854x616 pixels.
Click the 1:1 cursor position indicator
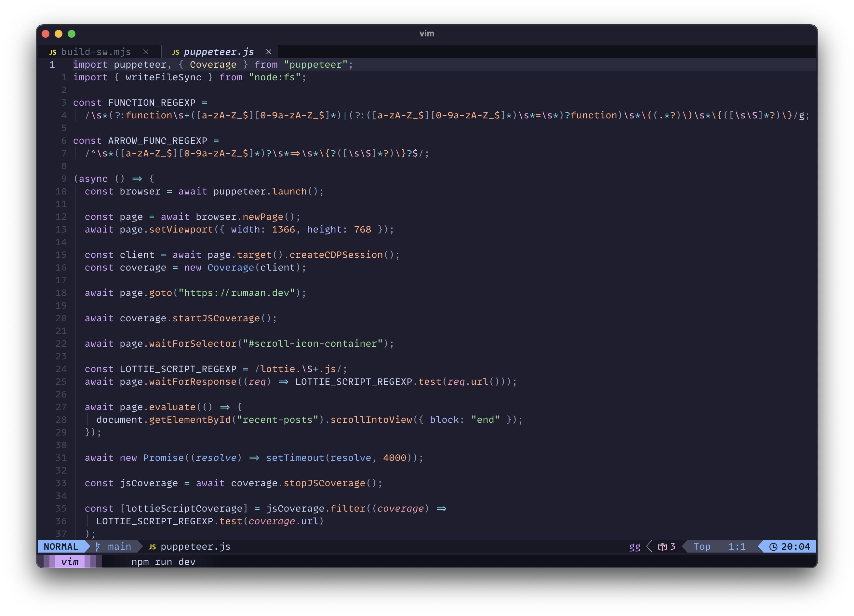tap(737, 546)
